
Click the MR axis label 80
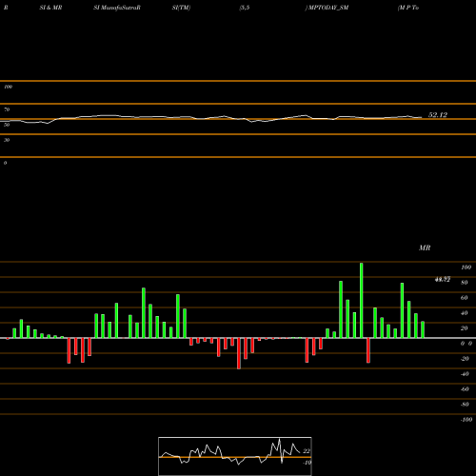click(465, 283)
